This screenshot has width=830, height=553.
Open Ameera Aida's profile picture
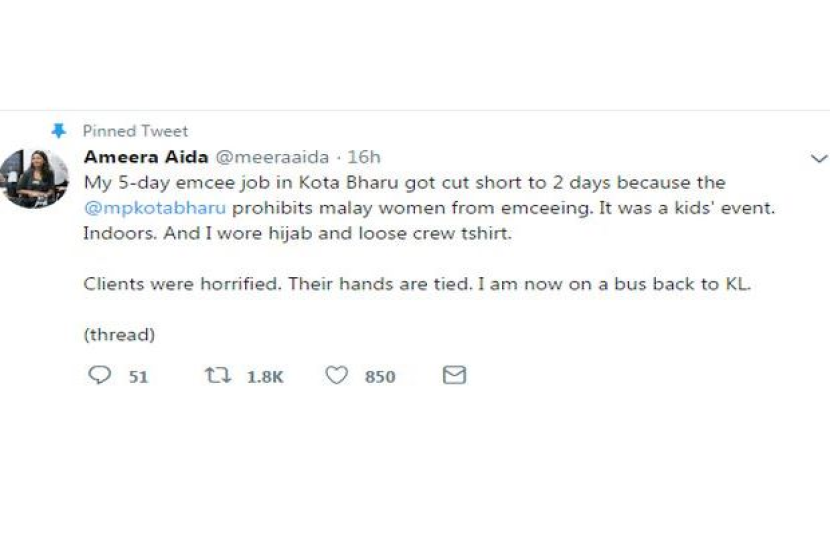click(34, 178)
